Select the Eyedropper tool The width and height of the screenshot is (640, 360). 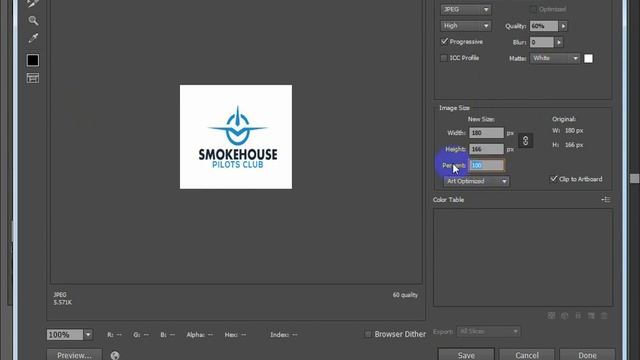coord(33,38)
